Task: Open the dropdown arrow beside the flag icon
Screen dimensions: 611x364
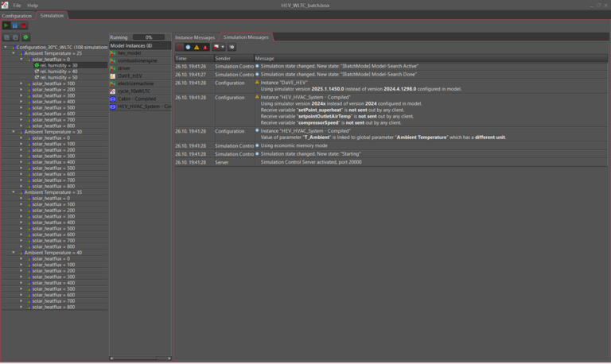Action: point(223,47)
